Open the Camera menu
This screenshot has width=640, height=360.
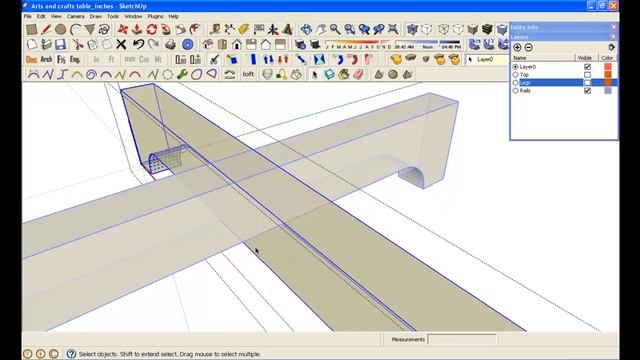76,16
